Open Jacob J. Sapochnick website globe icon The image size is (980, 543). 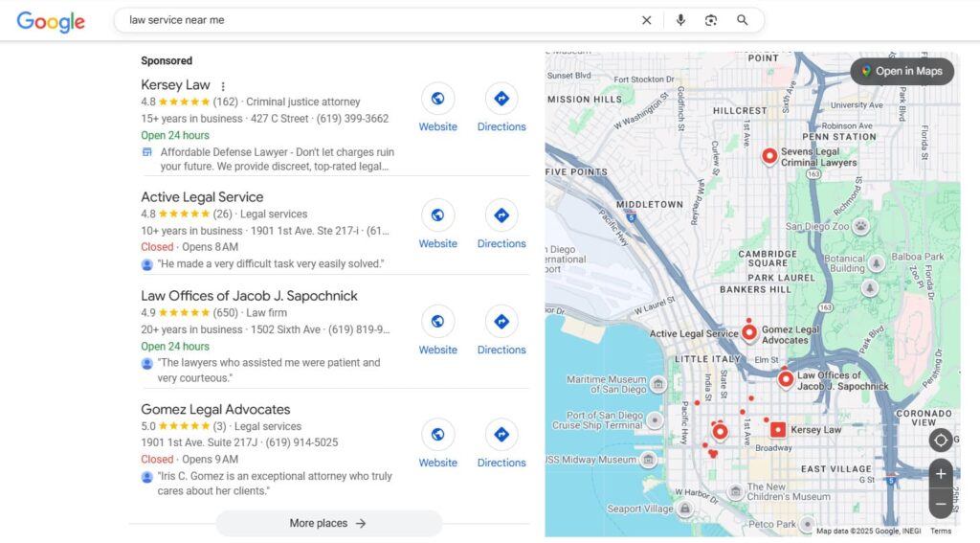437,322
